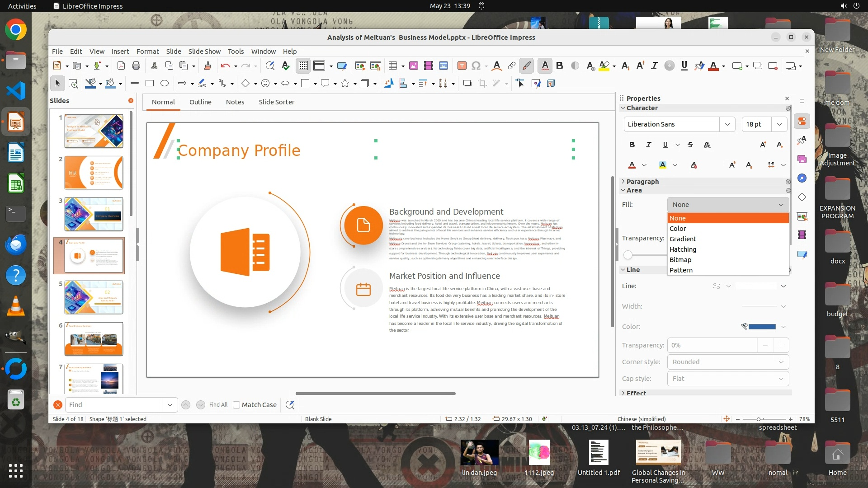Image resolution: width=868 pixels, height=488 pixels.
Task: Open the font name dropdown
Action: pos(727,124)
